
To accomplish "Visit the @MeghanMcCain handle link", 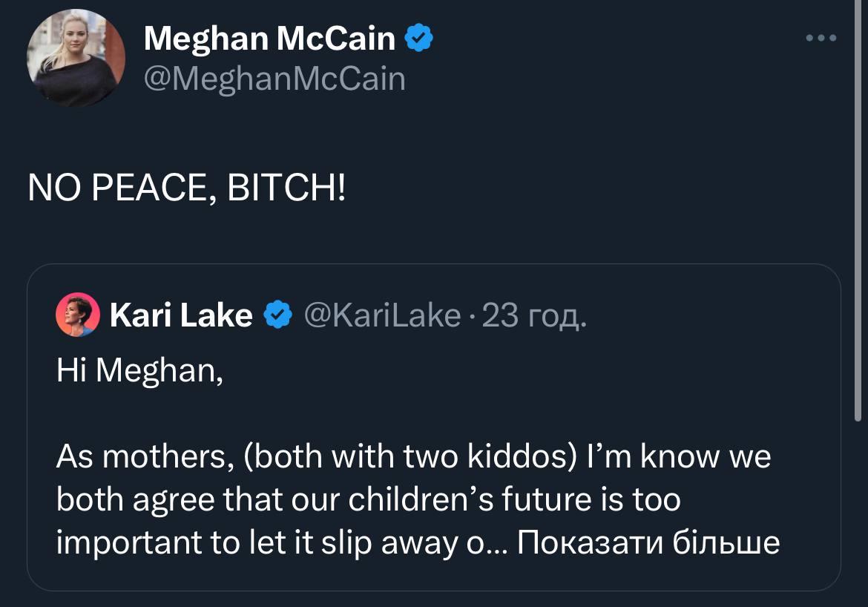I will point(274,78).
